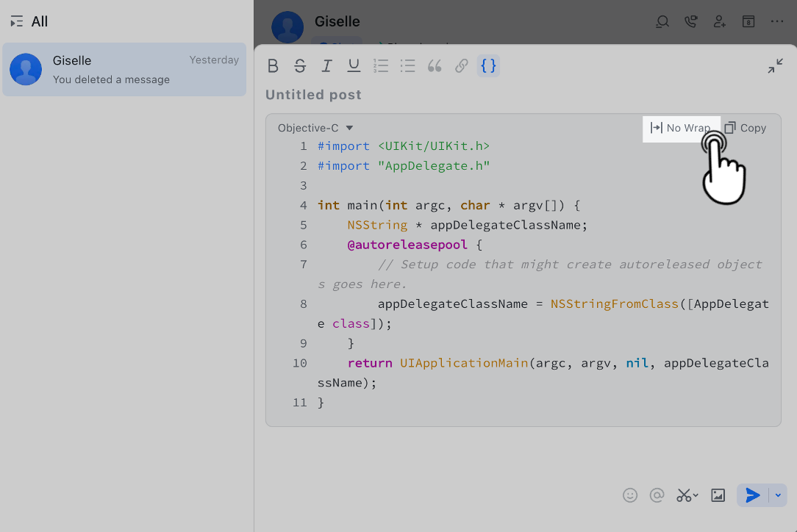Toggle strikethrough formatting
The width and height of the screenshot is (797, 532).
click(x=300, y=65)
